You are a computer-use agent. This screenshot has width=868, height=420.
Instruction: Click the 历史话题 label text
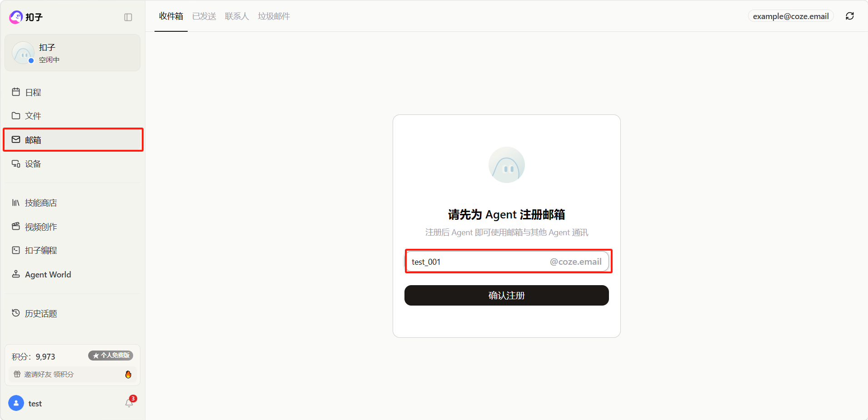41,314
